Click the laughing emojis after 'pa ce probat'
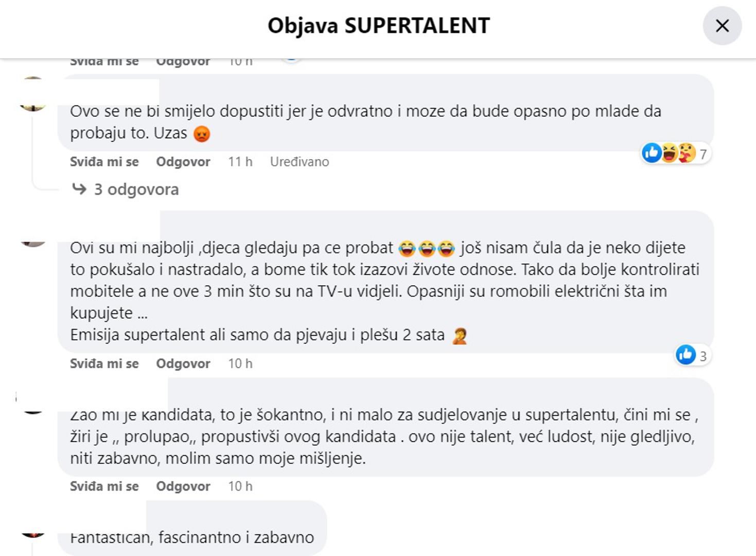Viewport: 756px width, 556px height. click(x=427, y=249)
